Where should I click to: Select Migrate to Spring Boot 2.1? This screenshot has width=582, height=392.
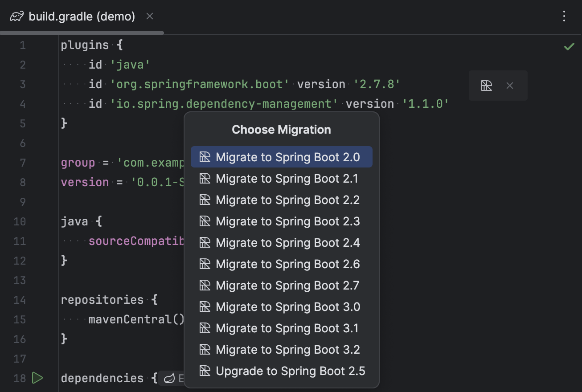coord(287,178)
